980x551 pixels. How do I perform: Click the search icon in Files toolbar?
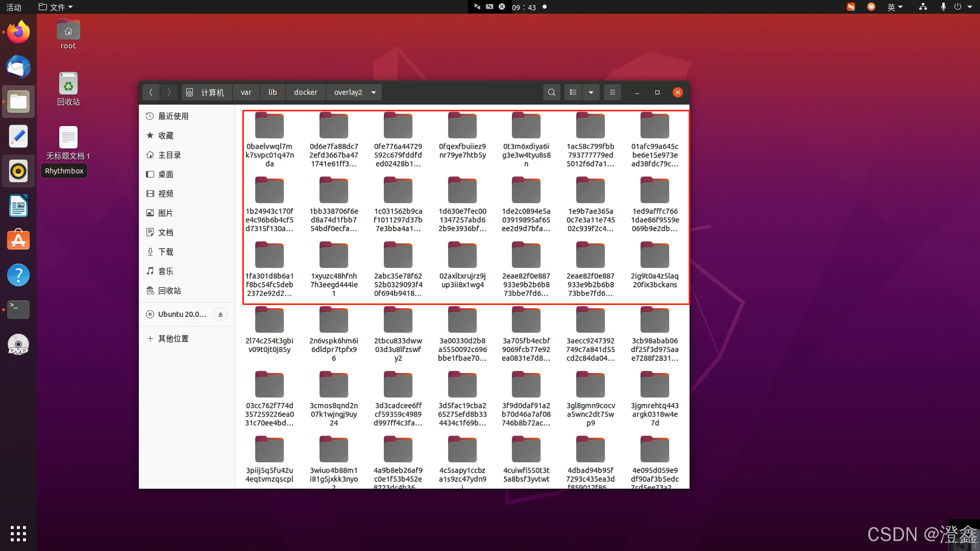(551, 92)
